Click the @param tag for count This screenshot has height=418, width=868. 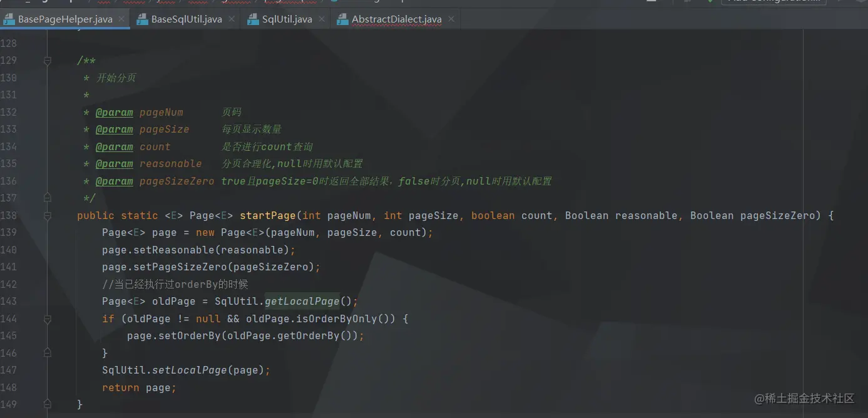pos(115,147)
